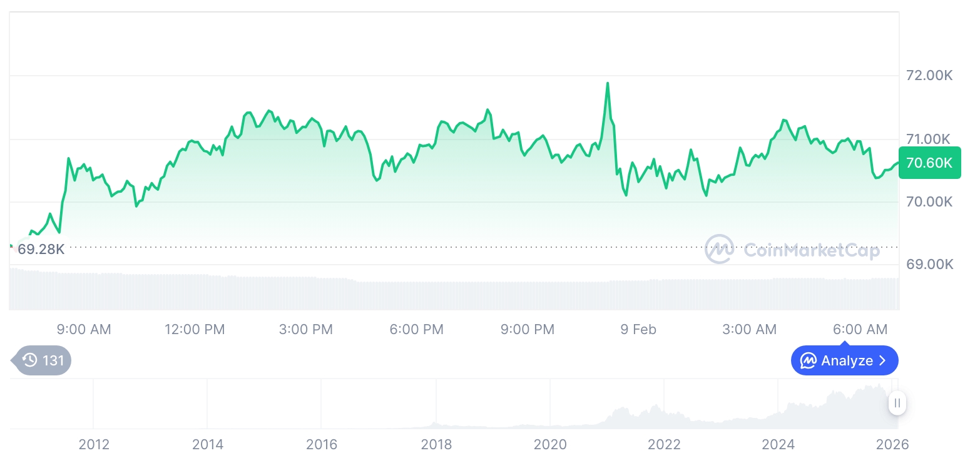
Task: Click the CoinMarketCap watermark logo icon
Action: (720, 249)
